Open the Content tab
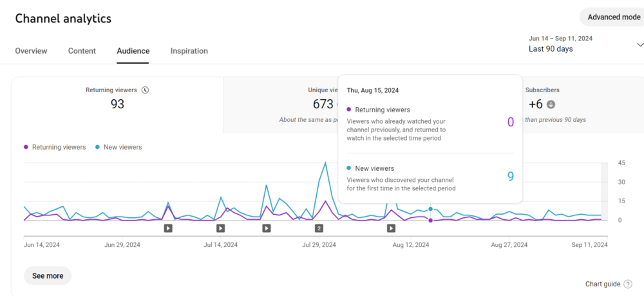Screen dimensions: 644x296 click(82, 51)
